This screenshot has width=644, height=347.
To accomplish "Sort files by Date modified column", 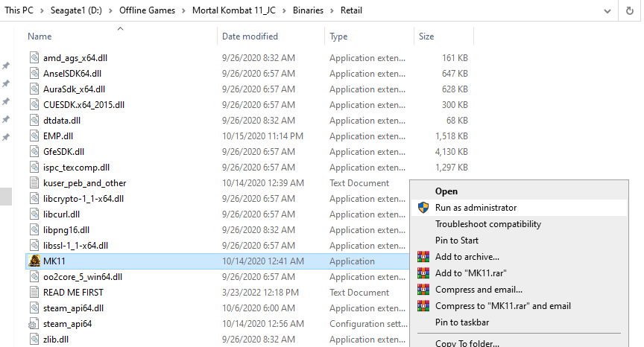I will tap(250, 36).
